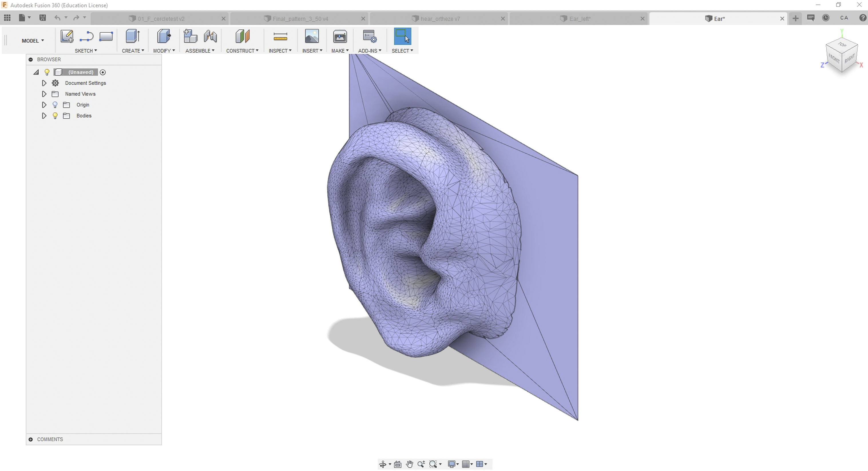Open the 3D Print icon in Make

coord(340,36)
